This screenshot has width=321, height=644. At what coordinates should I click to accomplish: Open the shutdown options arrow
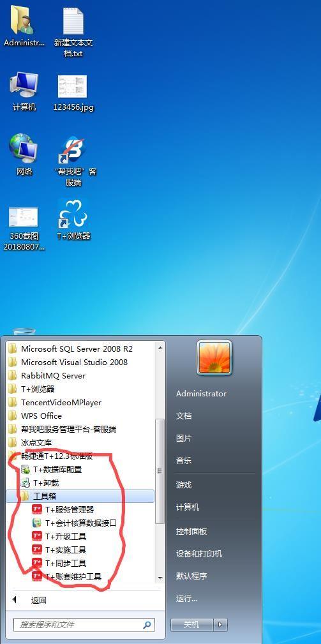[220, 625]
